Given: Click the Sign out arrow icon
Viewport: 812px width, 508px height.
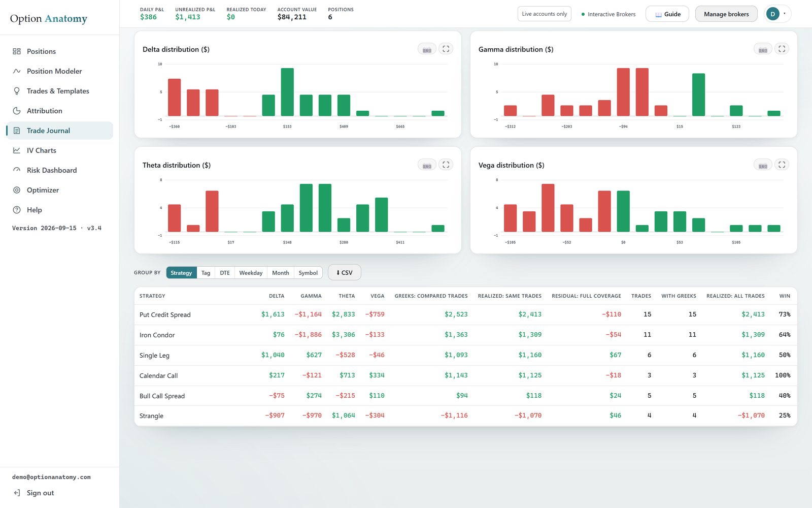Looking at the screenshot, I should point(17,493).
